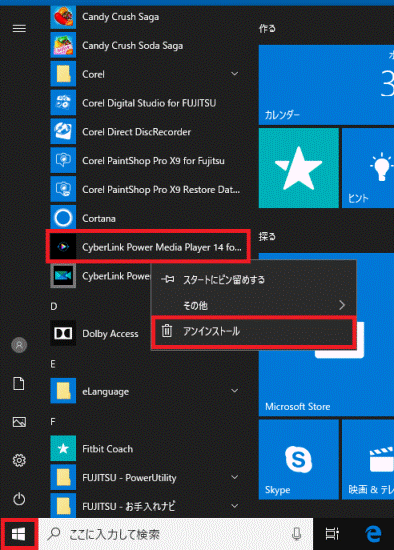This screenshot has width=394, height=550.
Task: Click the microphone icon in search box
Action: [296, 534]
